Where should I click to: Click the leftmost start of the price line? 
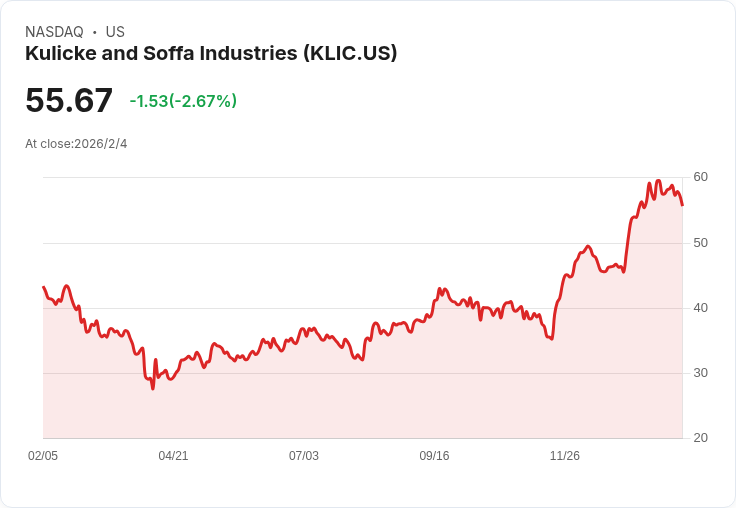(43, 287)
